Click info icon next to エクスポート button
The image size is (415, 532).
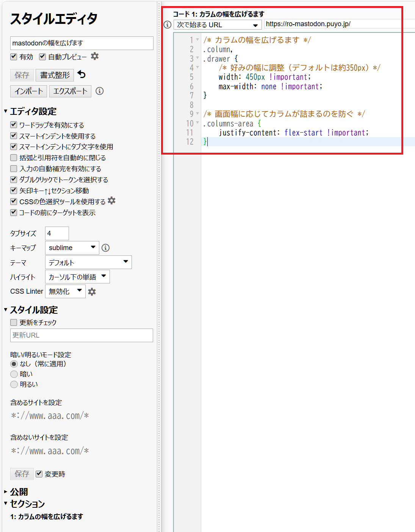pyautogui.click(x=100, y=91)
